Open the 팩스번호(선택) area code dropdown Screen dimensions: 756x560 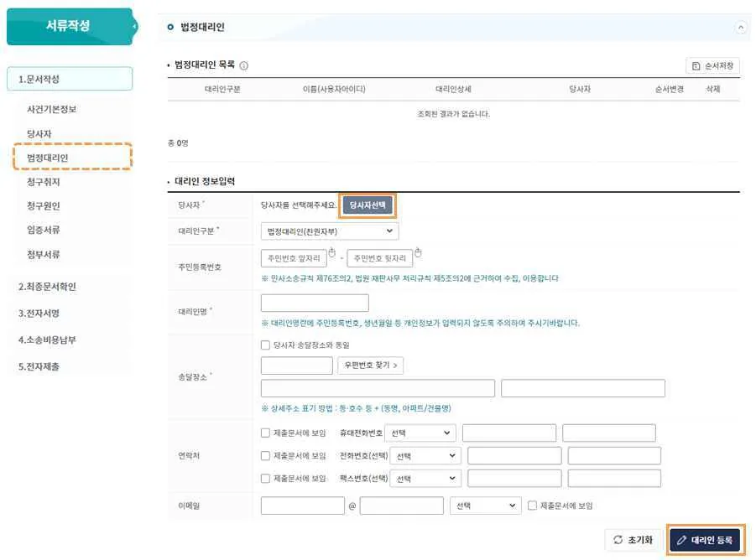pyautogui.click(x=425, y=478)
